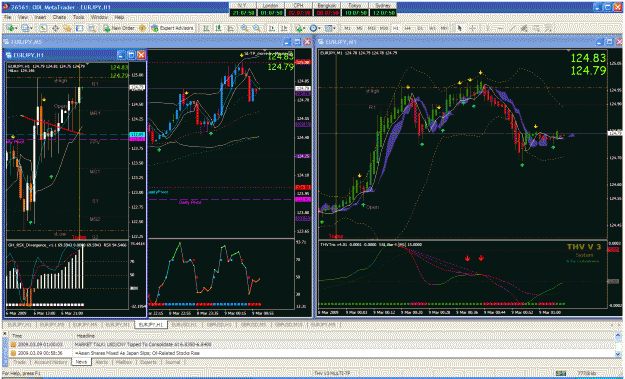
Task: Toggle the Chart Shift icon
Action: point(283,28)
